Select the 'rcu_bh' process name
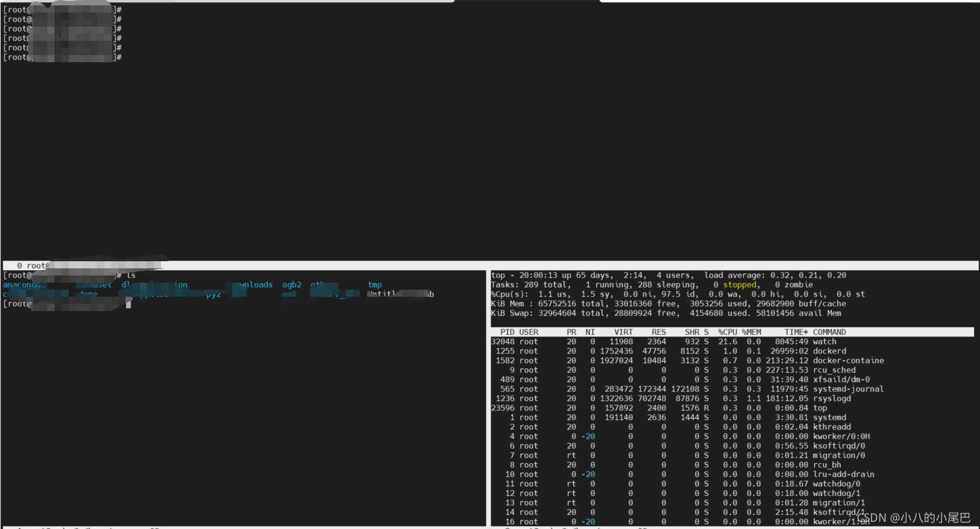The image size is (980, 529). (827, 465)
